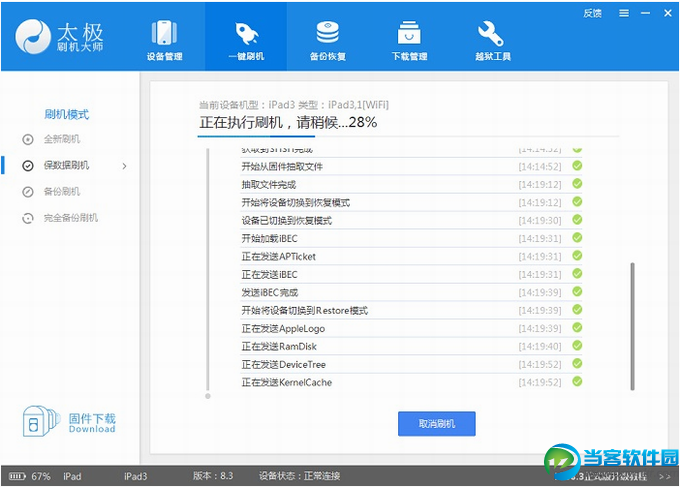This screenshot has height=487, width=680.
Task: Click timestamp [14:19:30]
Action: (x=540, y=221)
